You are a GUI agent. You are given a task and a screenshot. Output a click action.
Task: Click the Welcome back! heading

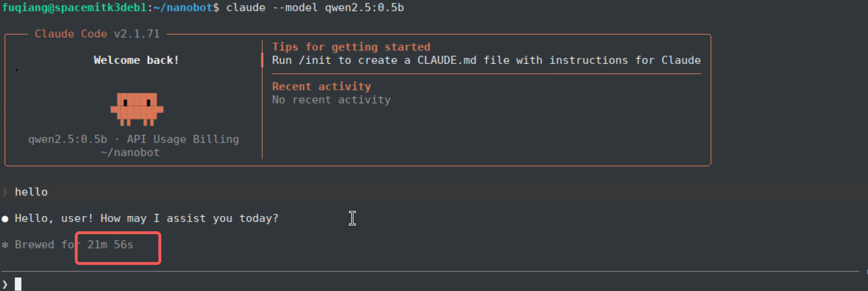pyautogui.click(x=137, y=60)
